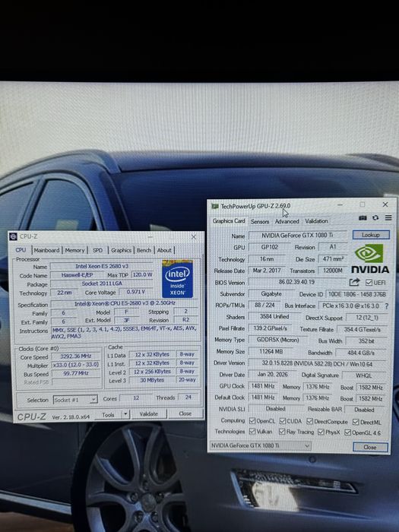Open the About tab in CPU-Z

[164, 250]
